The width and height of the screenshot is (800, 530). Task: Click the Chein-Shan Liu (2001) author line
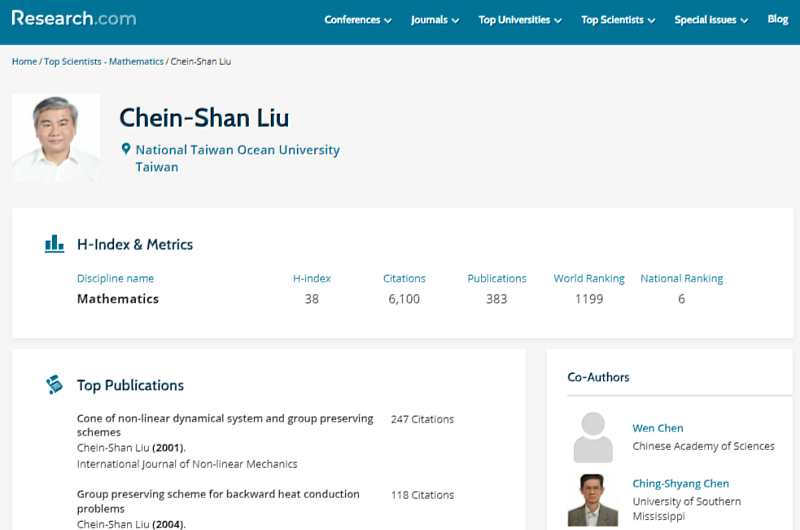click(131, 448)
